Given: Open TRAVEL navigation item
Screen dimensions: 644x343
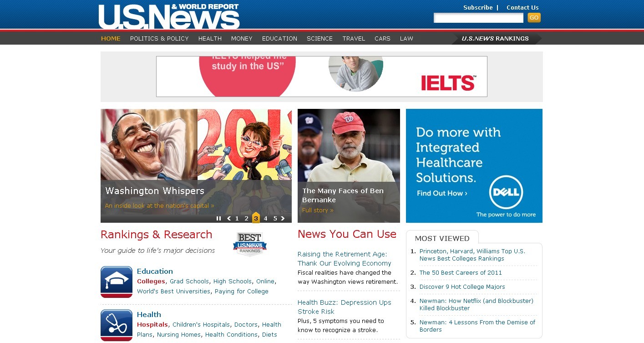Looking at the screenshot, I should click(354, 39).
